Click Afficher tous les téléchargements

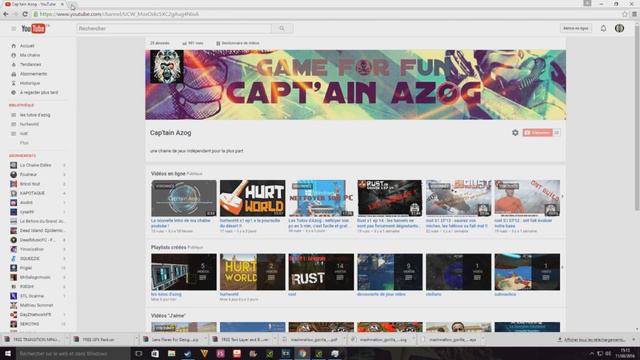(x=591, y=340)
